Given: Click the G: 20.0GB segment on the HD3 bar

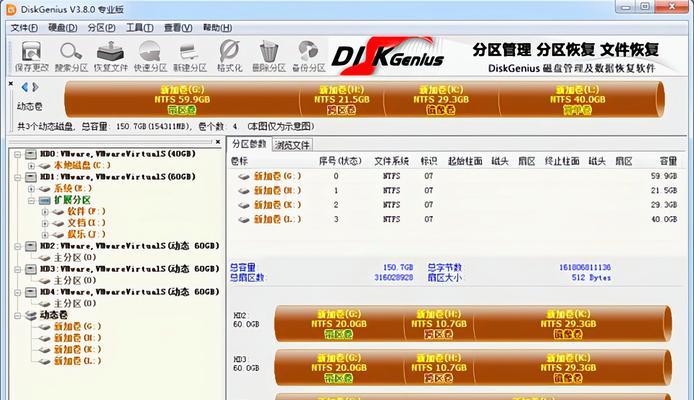Looking at the screenshot, I should [339, 368].
